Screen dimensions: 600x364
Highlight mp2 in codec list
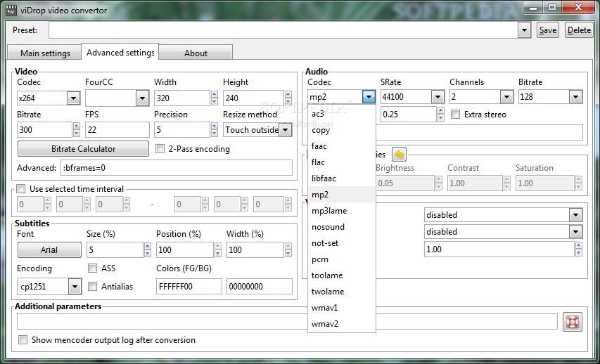(341, 195)
